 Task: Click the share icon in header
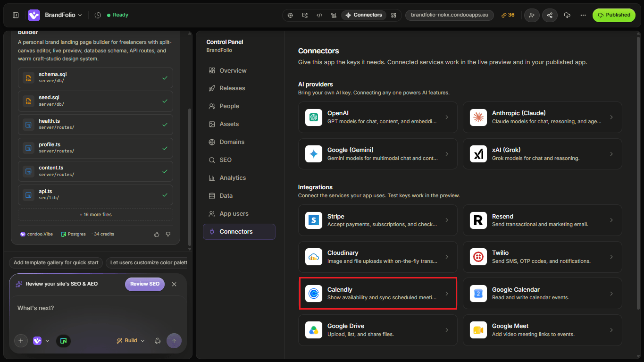tap(550, 15)
